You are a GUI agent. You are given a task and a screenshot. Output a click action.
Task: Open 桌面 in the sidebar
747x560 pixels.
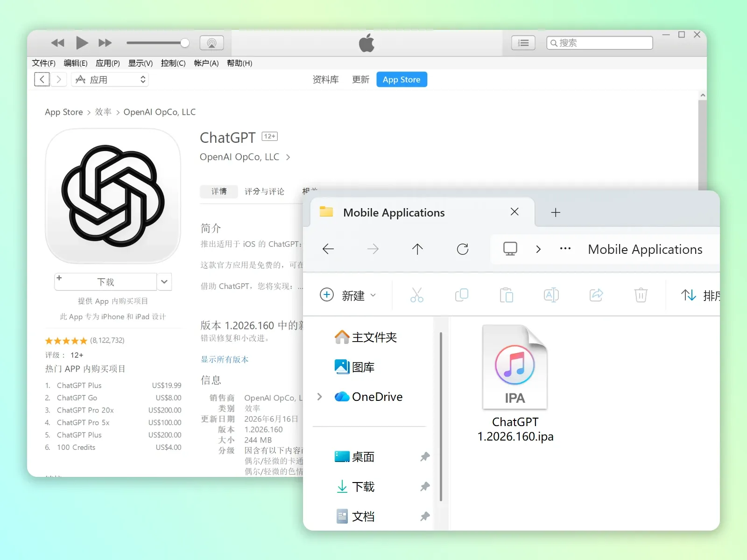pos(354,456)
